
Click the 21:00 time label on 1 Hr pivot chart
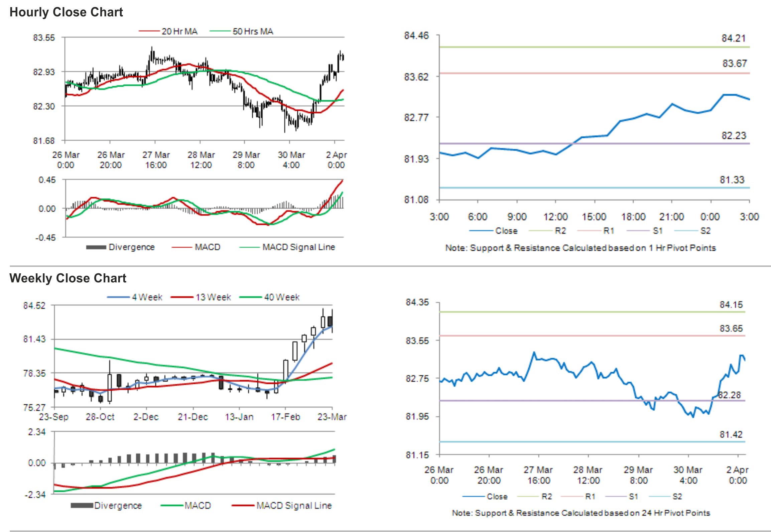(x=672, y=217)
